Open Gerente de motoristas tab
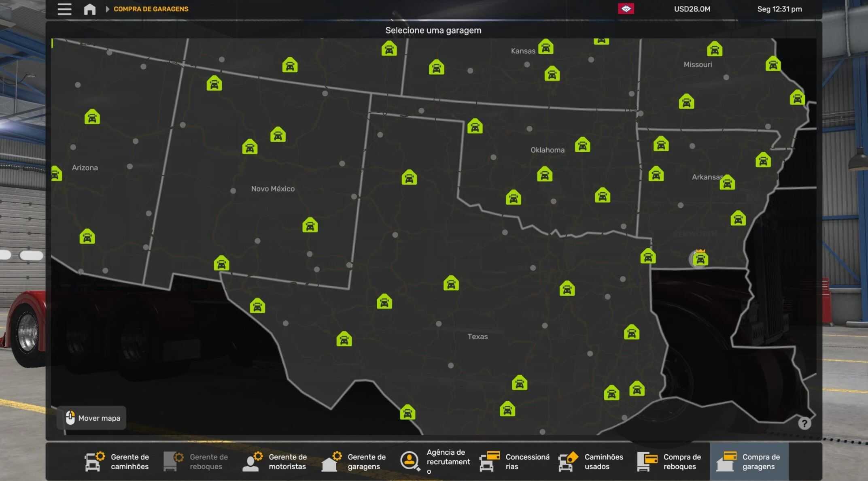 coord(275,462)
